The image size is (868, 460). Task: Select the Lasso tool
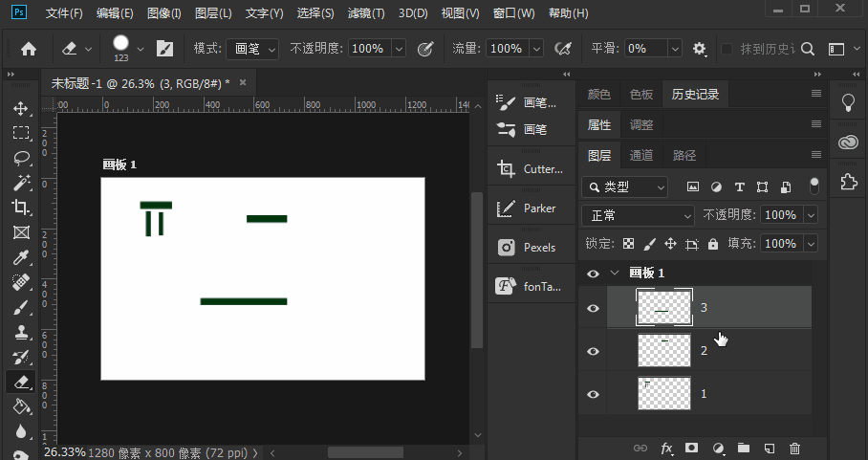21,158
